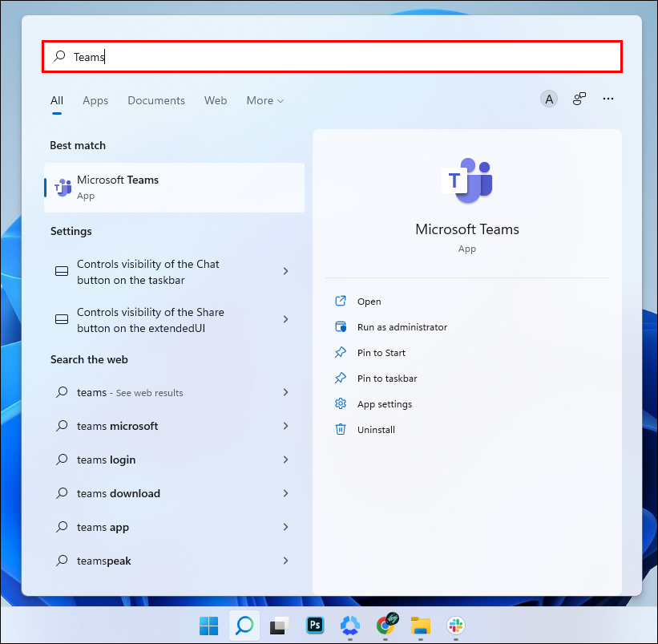This screenshot has width=658, height=644.
Task: Select 'teams download' web suggestion
Action: tap(174, 493)
